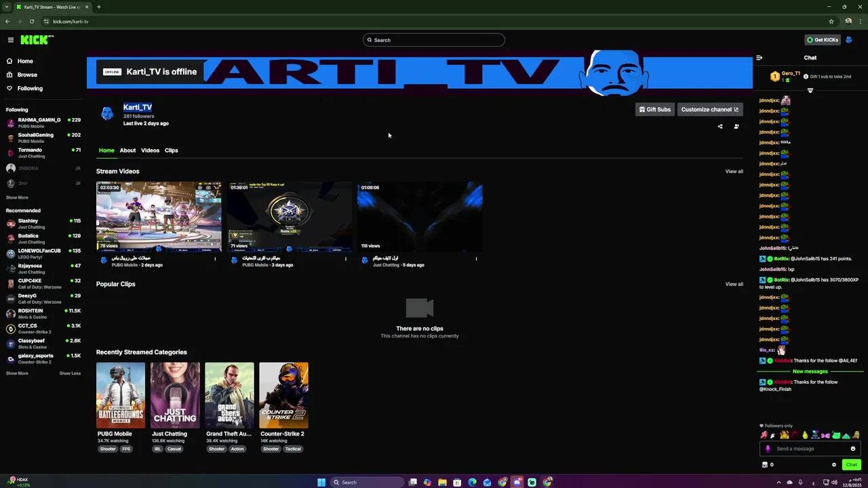
Task: Reload the page with the browser refresh button
Action: 32,21
